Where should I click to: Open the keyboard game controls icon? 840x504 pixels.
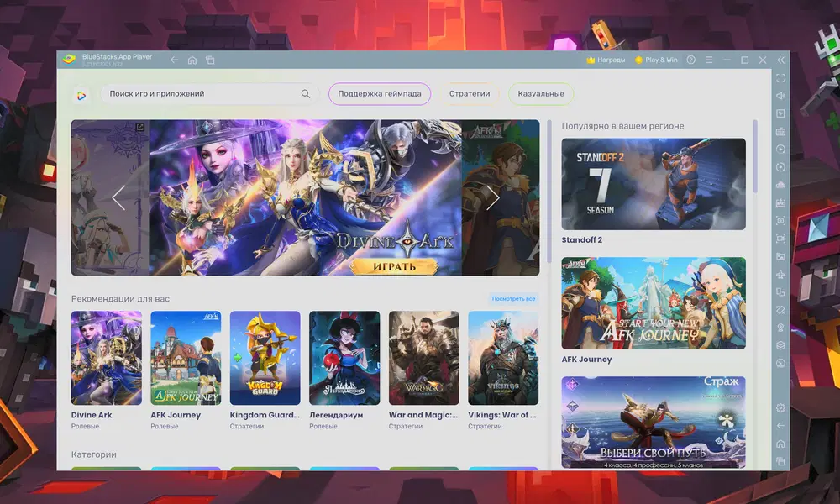(780, 131)
